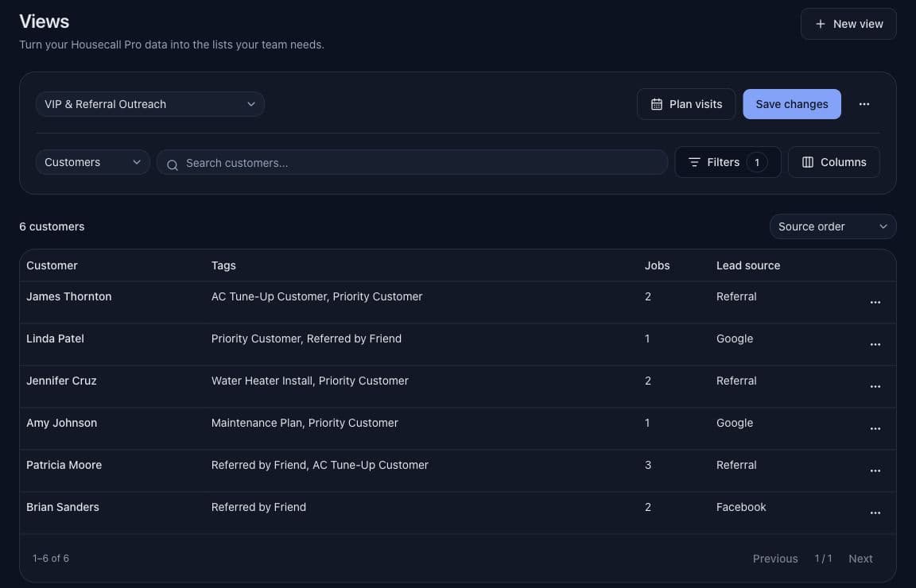Click jobs count 3 for Patricia Moore
The height and width of the screenshot is (588, 916).
[x=648, y=465]
